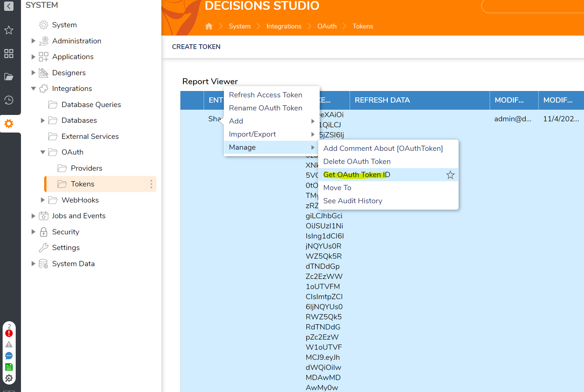Viewport: 584px width, 392px height.
Task: Open External Services folder
Action: point(90,136)
